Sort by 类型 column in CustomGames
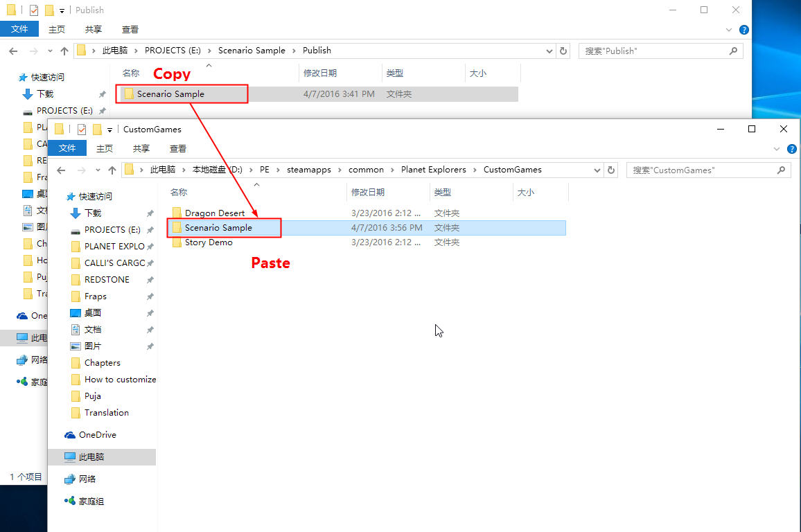801x532 pixels. point(442,193)
